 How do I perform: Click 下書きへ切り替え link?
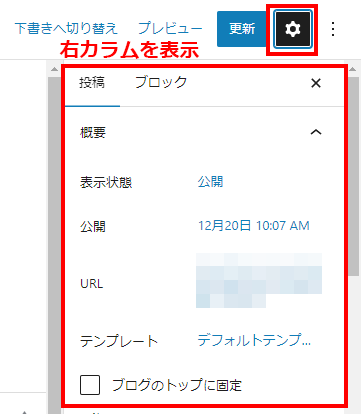(x=66, y=28)
